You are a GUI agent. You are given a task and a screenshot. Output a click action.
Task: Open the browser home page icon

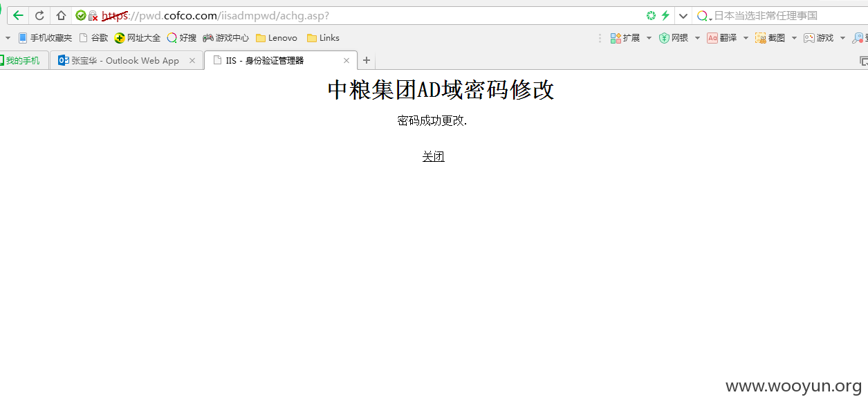point(61,15)
